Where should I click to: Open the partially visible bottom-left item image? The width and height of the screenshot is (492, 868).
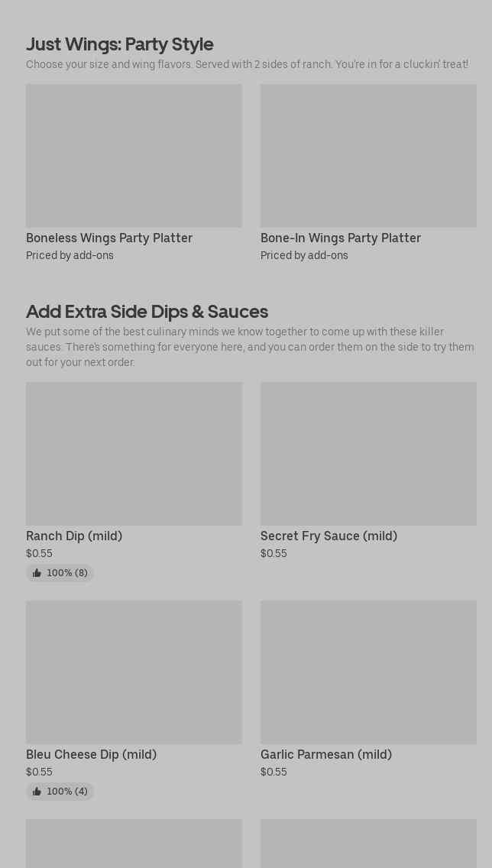[x=134, y=844]
